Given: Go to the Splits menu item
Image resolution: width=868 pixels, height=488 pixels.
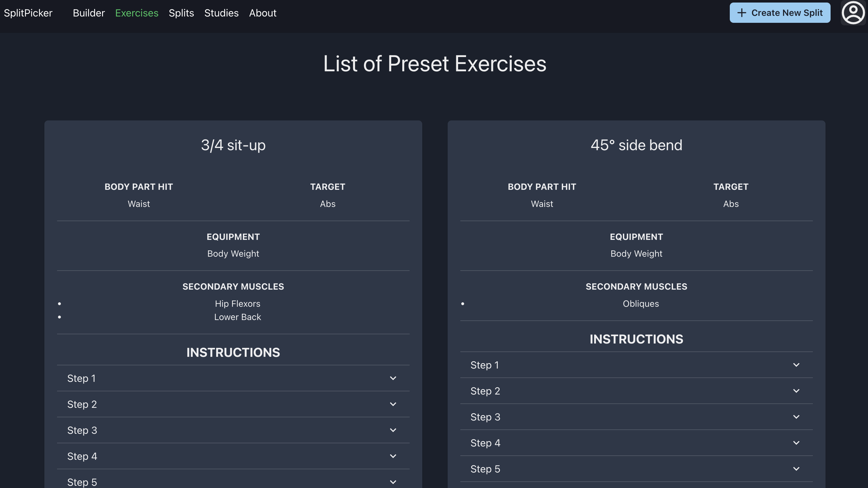Looking at the screenshot, I should (181, 13).
